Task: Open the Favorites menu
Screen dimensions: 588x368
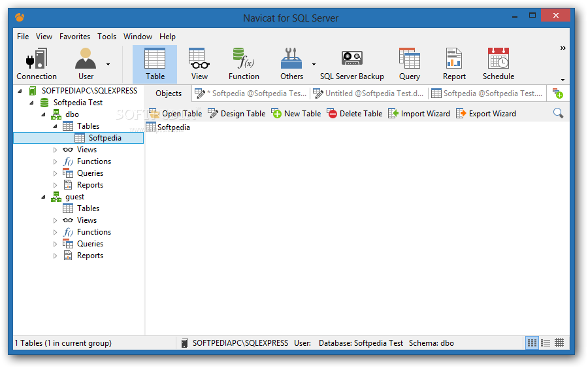Action: (x=74, y=37)
